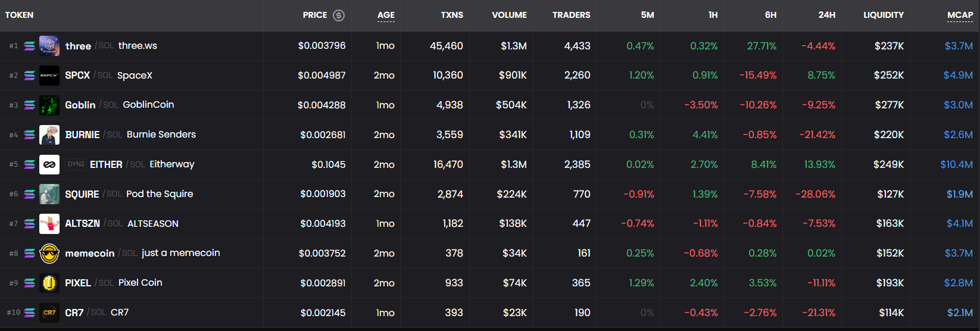Click Solana chain icon in CR7 row
The image size is (980, 331).
coord(30,313)
